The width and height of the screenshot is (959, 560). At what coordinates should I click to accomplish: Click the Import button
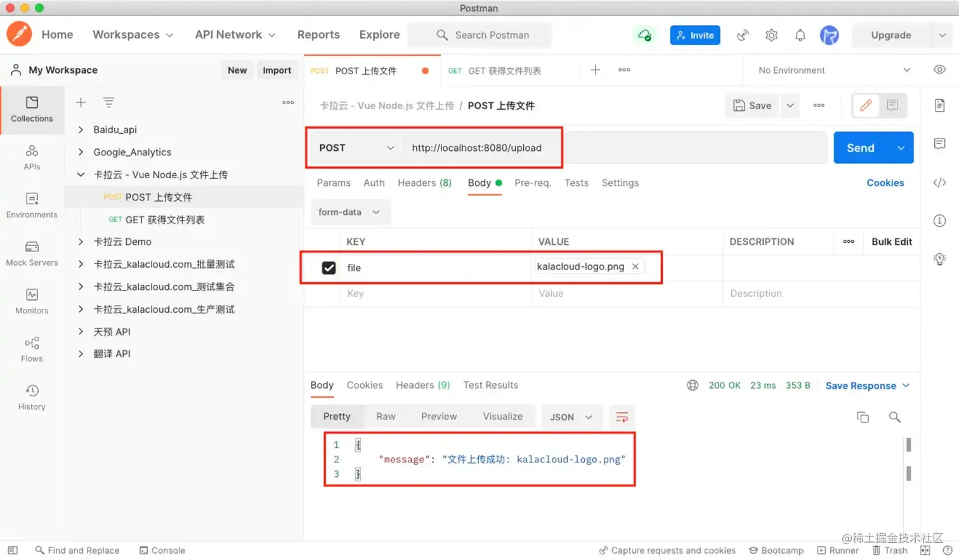coord(277,70)
